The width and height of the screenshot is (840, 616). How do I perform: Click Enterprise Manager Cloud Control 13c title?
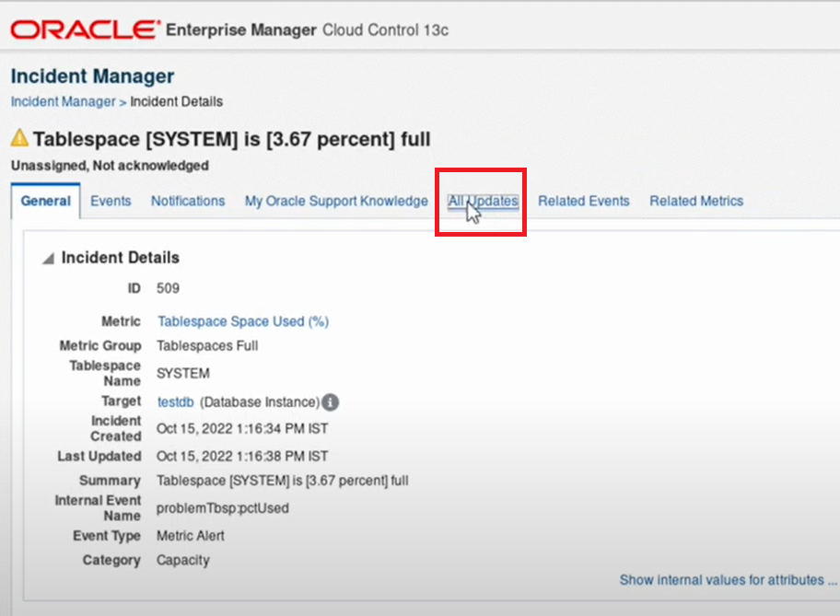(x=307, y=30)
